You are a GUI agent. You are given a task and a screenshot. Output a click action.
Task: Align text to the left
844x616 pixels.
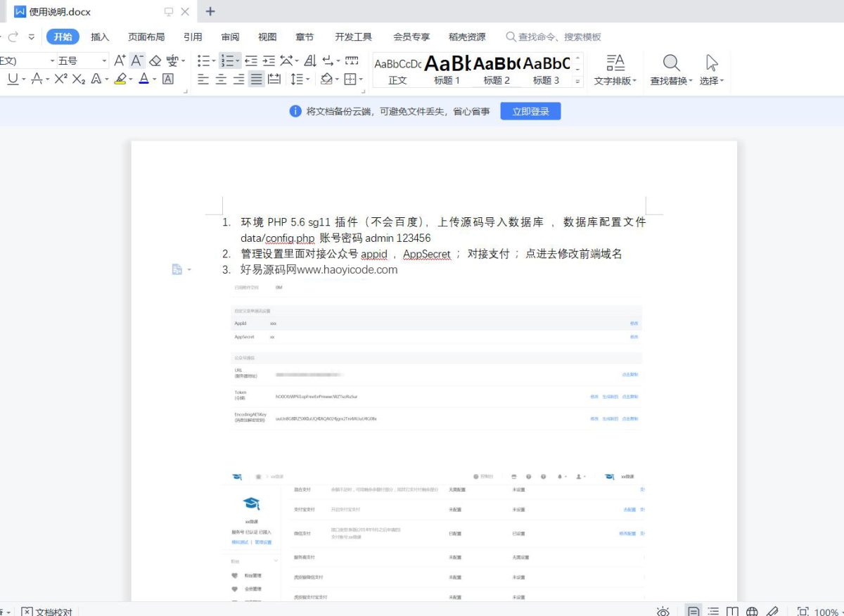(203, 79)
